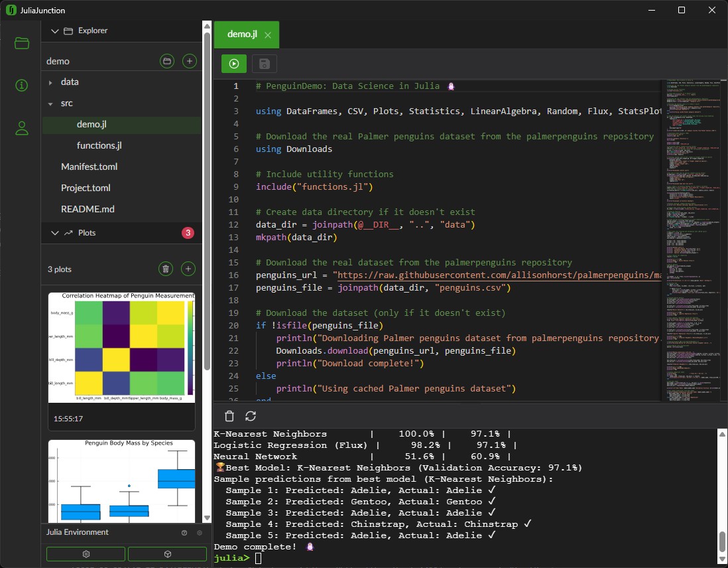The width and height of the screenshot is (728, 568).
Task: Click the red badge showing 3 plots
Action: [x=188, y=233]
